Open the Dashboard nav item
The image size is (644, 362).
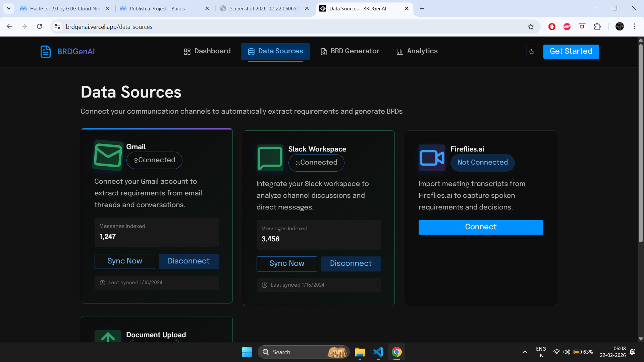tap(207, 51)
